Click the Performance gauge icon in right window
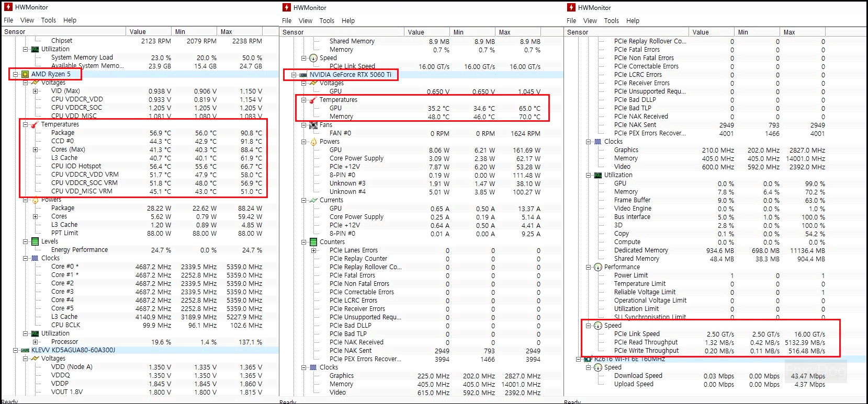Screen dimensions: 868x404 [x=598, y=267]
